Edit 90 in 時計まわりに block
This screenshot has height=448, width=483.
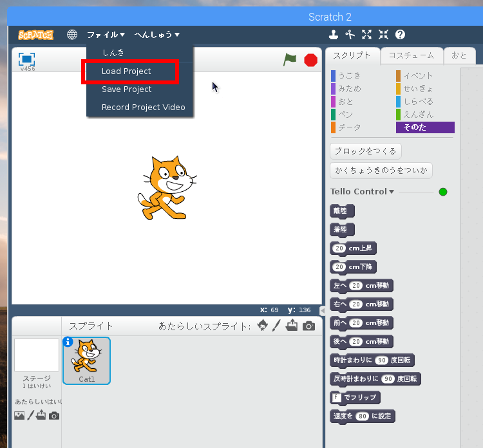(x=382, y=360)
